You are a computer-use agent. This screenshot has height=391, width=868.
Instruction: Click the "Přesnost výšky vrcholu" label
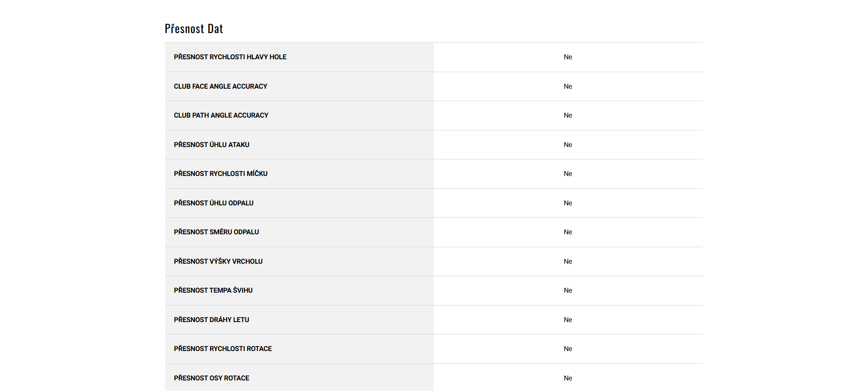pos(218,261)
